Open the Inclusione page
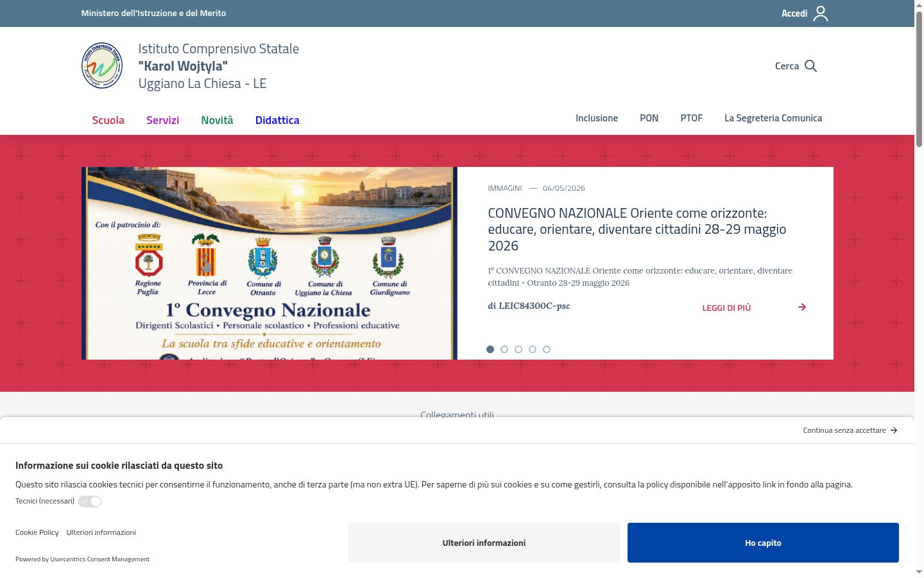Viewport: 924px width, 578px height. pyautogui.click(x=597, y=118)
